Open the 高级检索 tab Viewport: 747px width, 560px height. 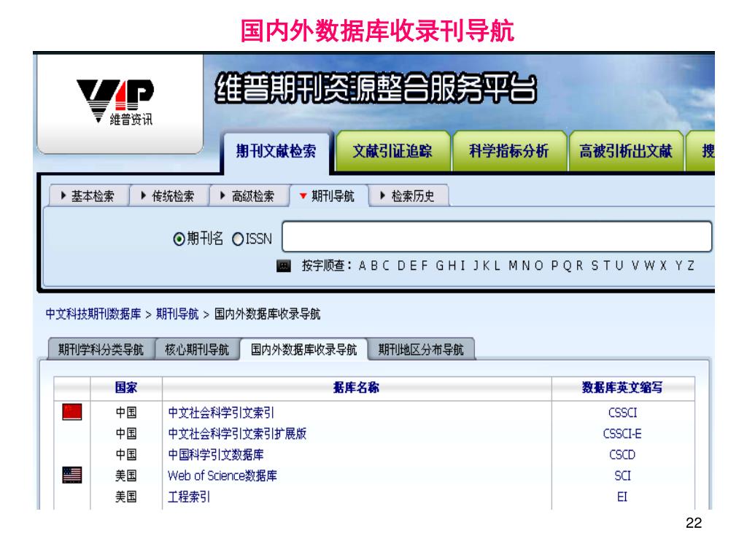point(249,195)
